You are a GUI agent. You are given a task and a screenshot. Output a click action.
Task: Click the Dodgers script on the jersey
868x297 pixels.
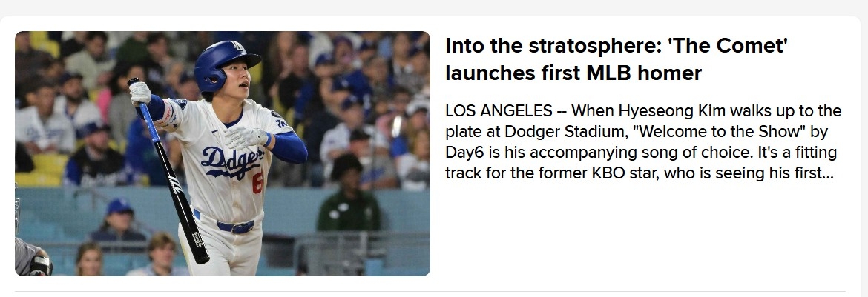[x=231, y=158]
